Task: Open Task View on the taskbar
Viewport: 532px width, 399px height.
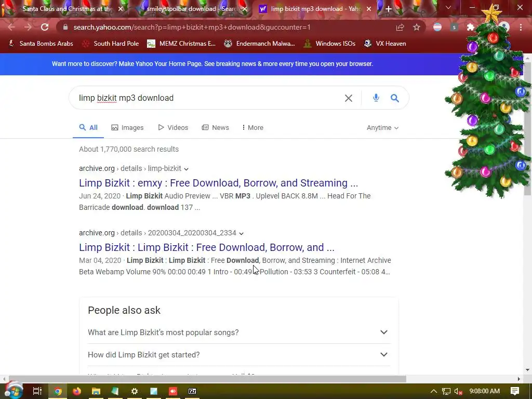Action: coord(37,391)
